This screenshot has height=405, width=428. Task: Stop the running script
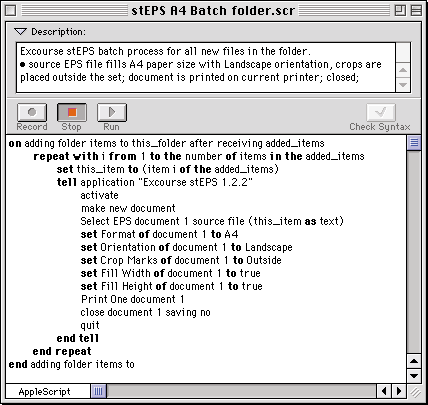[x=72, y=112]
